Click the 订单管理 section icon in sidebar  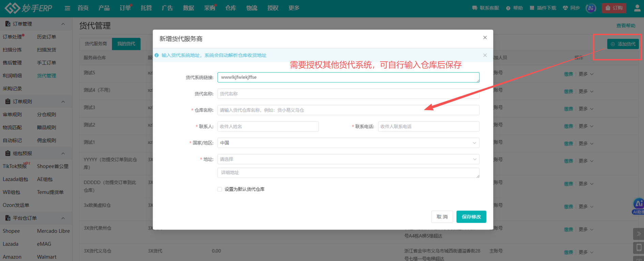click(x=8, y=24)
